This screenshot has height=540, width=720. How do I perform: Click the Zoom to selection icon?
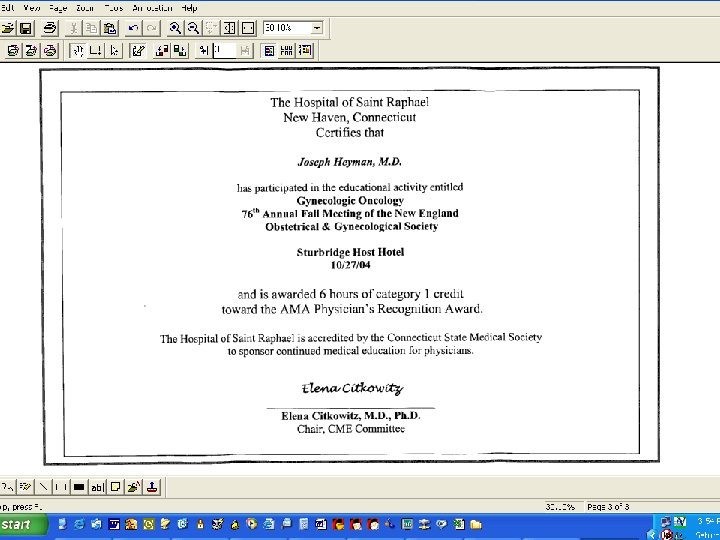211,28
